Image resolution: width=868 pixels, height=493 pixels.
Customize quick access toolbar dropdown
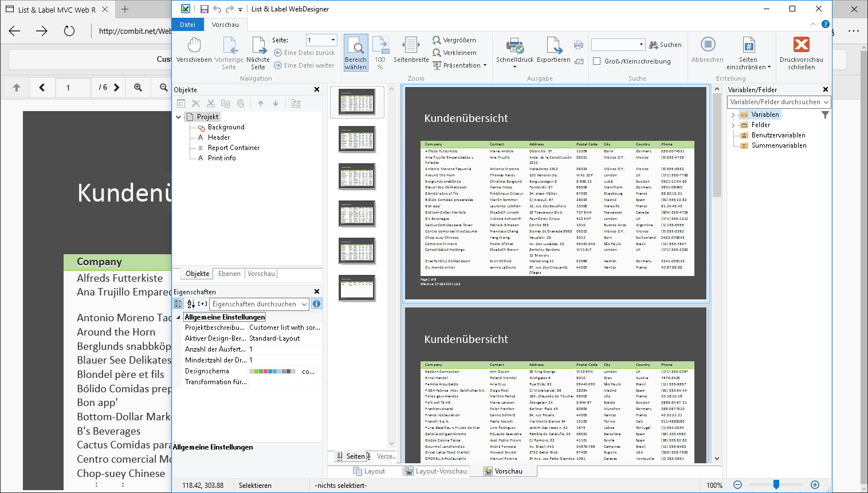(x=241, y=9)
